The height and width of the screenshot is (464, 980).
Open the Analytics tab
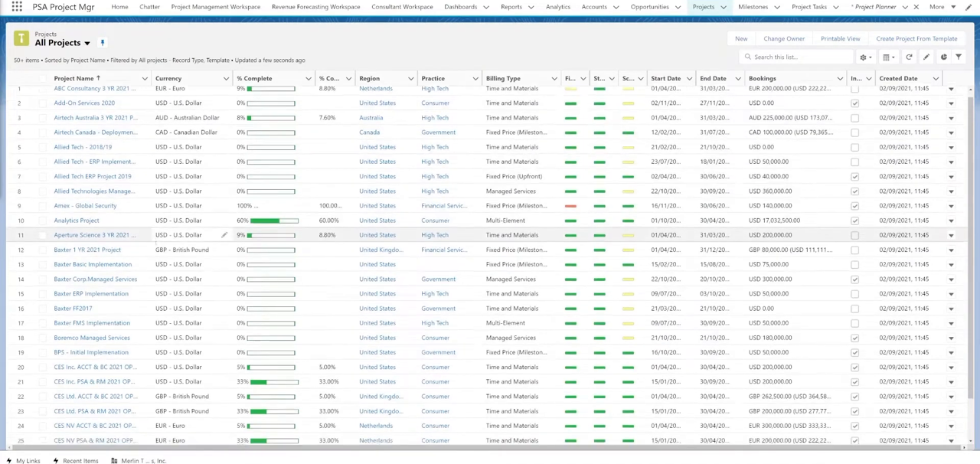(x=557, y=7)
